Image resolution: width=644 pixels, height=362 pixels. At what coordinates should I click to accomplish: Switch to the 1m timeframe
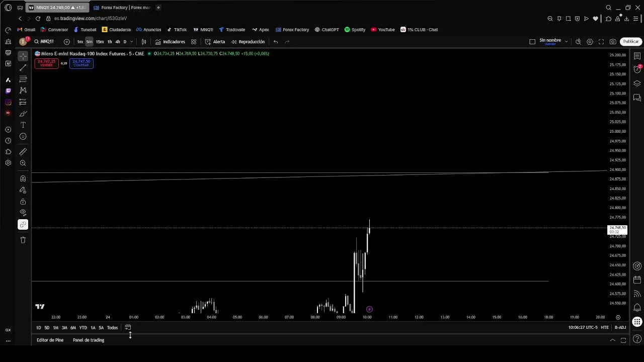[80, 42]
